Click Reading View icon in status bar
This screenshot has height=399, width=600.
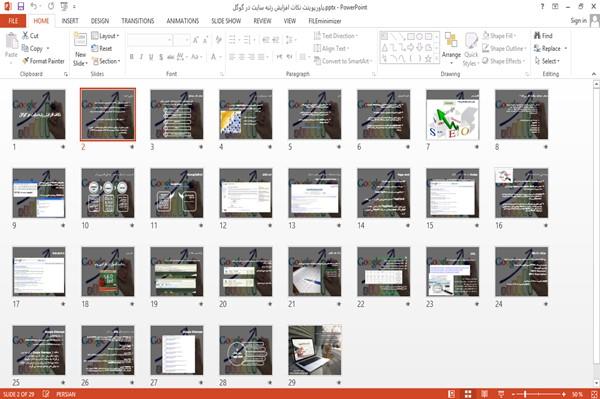point(484,394)
